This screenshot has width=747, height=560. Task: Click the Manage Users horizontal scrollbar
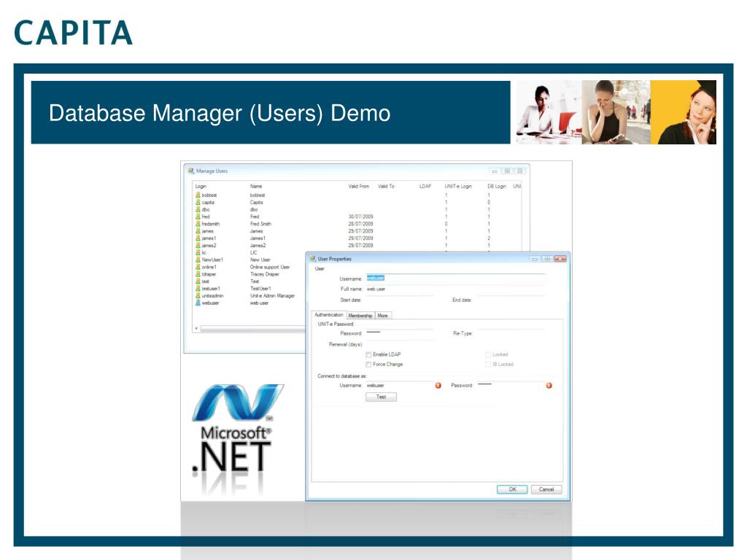pos(252,329)
